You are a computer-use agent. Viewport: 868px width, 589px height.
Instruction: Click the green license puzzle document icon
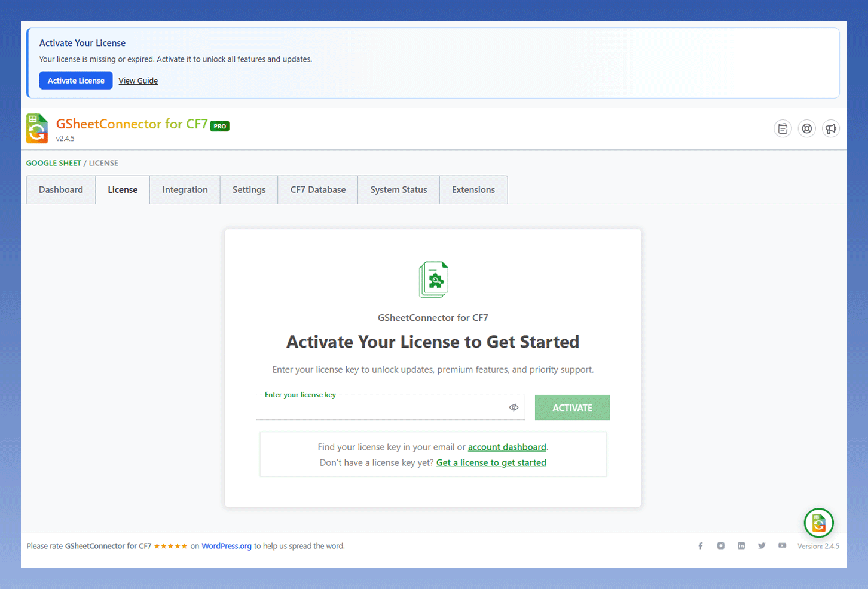click(433, 280)
